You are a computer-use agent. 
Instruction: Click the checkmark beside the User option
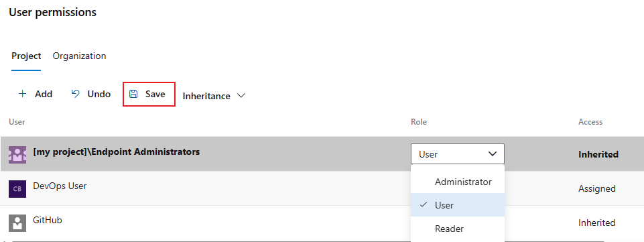[x=424, y=204]
